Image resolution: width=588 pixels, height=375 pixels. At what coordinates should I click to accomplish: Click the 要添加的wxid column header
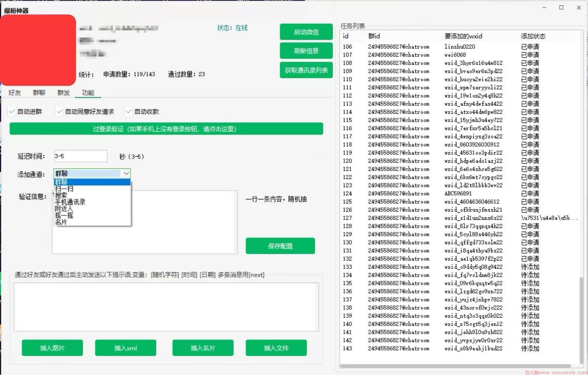463,36
